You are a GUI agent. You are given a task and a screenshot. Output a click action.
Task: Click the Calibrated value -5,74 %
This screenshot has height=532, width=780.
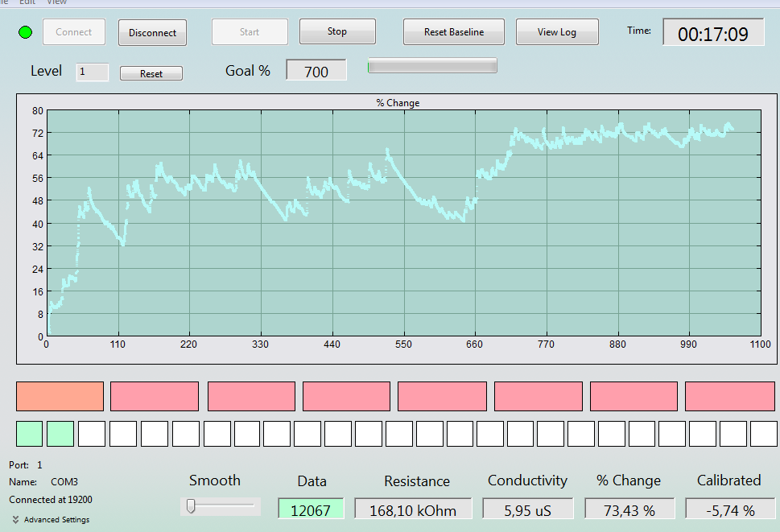[730, 509]
